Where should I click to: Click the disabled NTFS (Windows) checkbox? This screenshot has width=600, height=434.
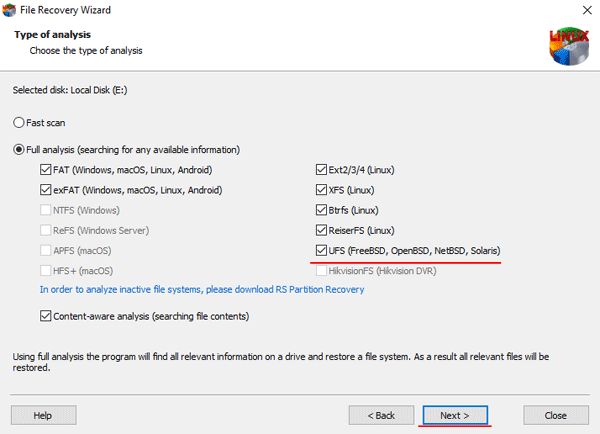coord(47,210)
